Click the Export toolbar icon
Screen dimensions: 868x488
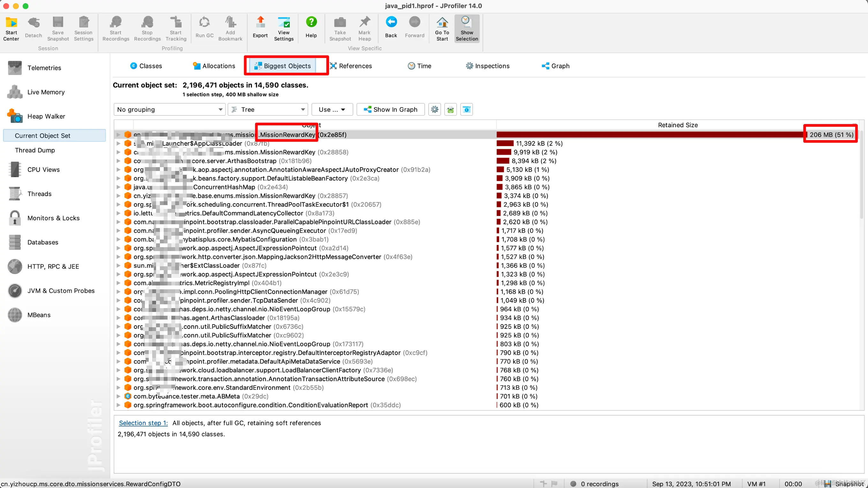(x=260, y=27)
